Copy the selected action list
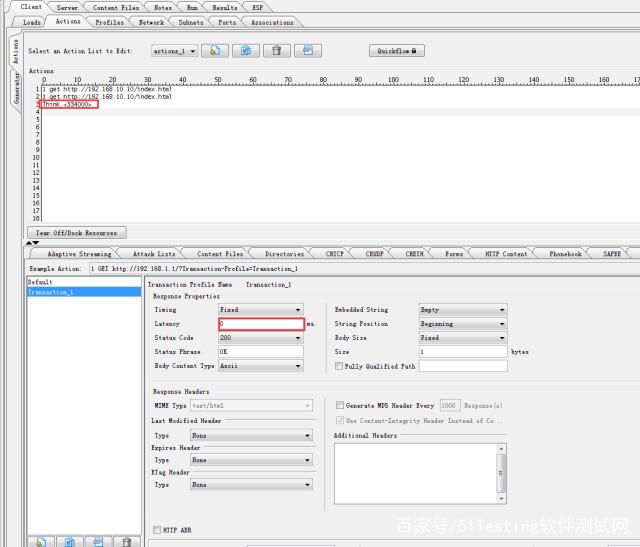This screenshot has height=547, width=640. 246,51
